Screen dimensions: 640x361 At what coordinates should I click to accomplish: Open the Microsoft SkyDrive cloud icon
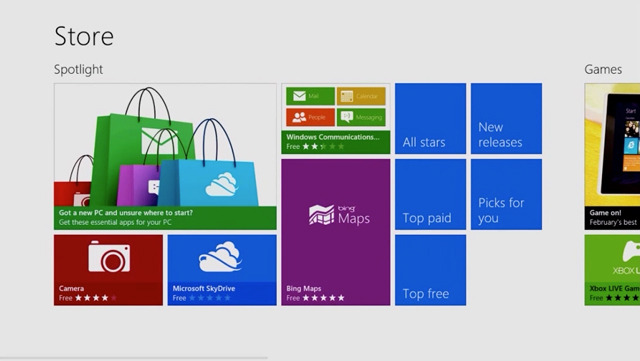(220, 257)
